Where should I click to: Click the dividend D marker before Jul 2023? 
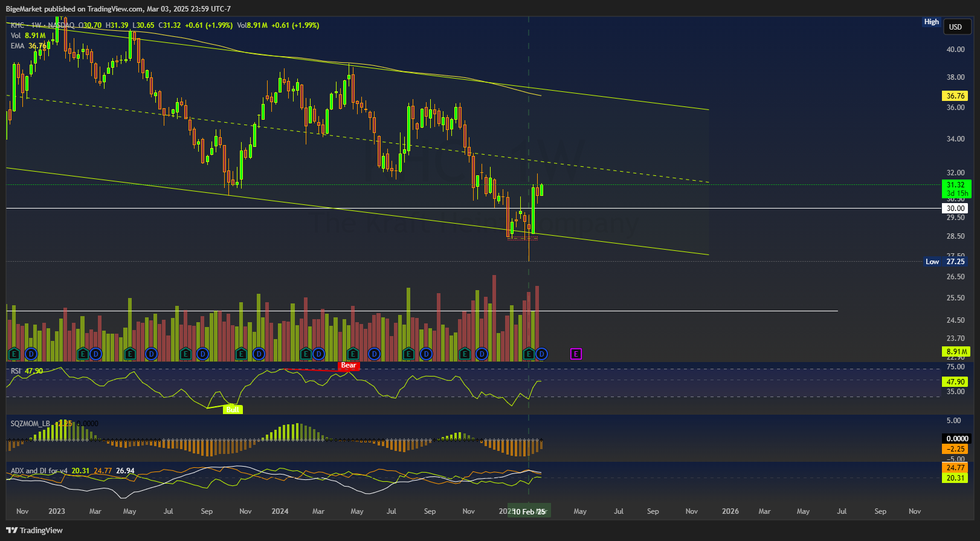tap(151, 354)
